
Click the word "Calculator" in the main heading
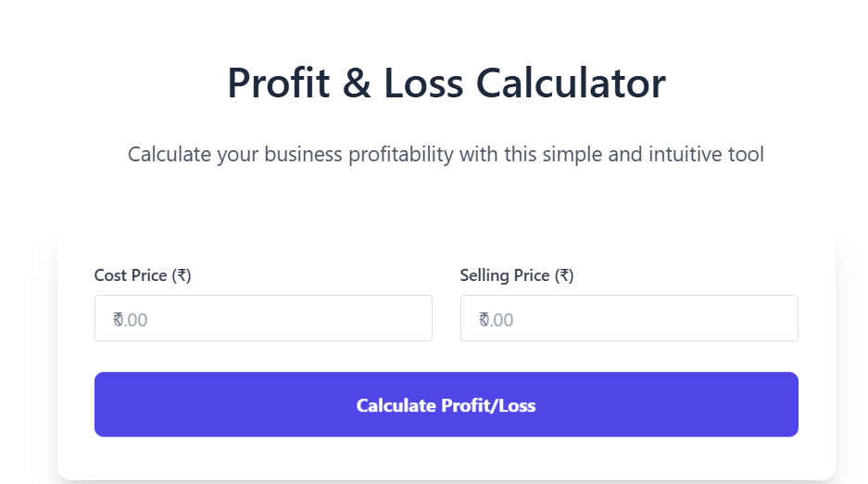click(x=571, y=83)
